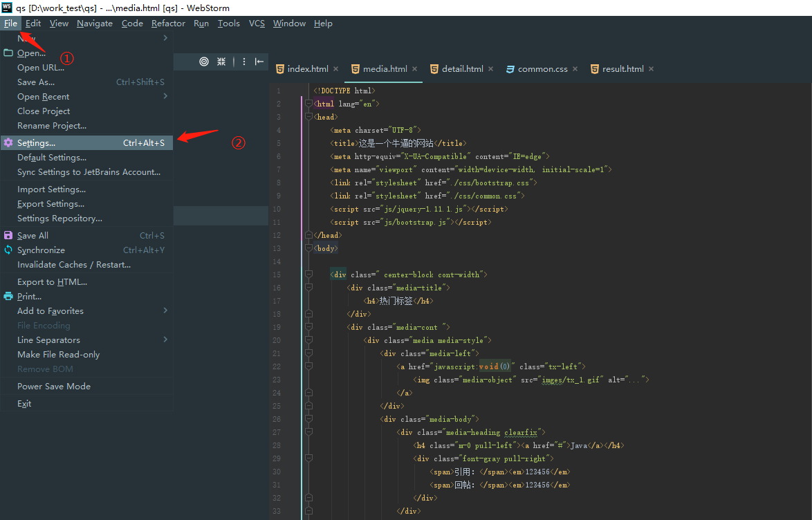
Task: Toggle Power Save Mode
Action: [x=86, y=386]
